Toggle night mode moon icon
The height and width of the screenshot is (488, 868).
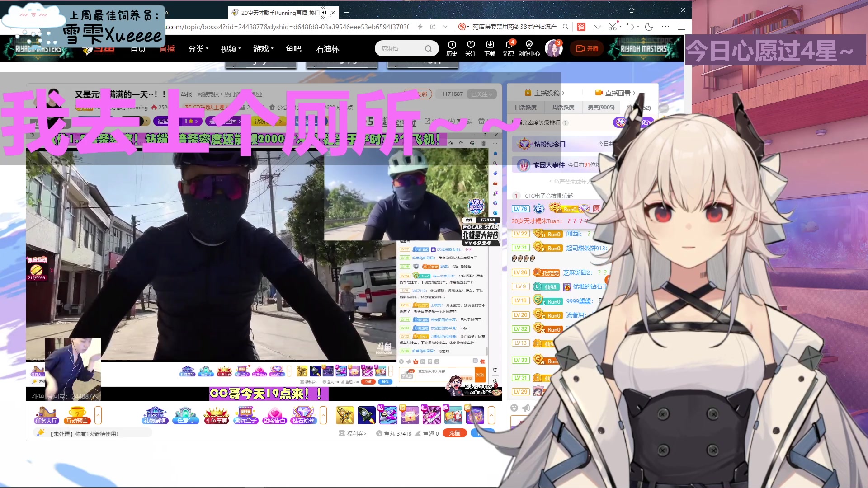click(649, 27)
